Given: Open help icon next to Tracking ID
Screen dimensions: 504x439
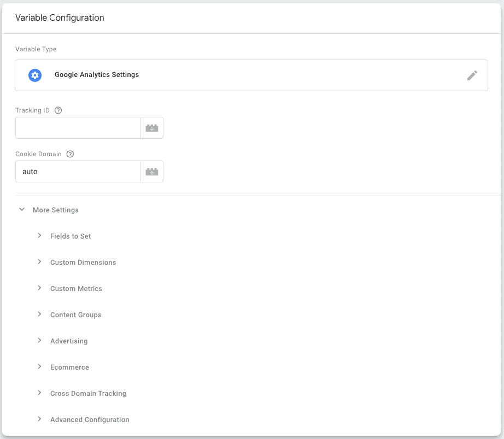Looking at the screenshot, I should coord(58,110).
